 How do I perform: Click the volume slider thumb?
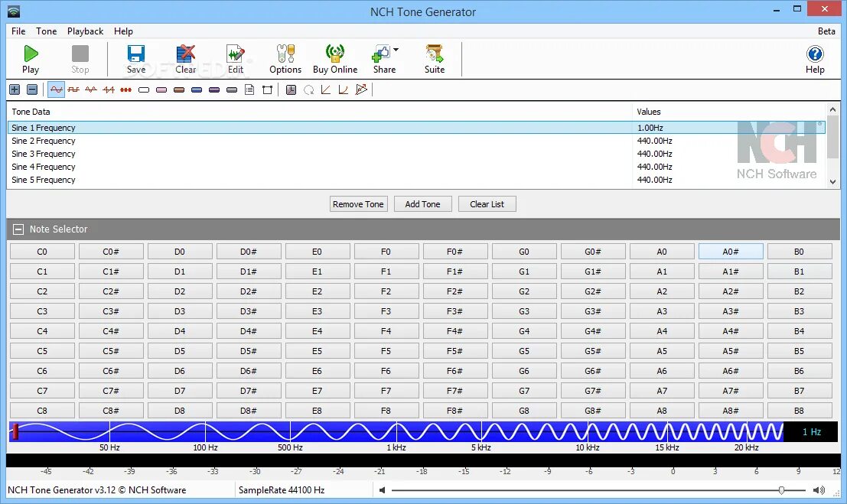pyautogui.click(x=782, y=490)
